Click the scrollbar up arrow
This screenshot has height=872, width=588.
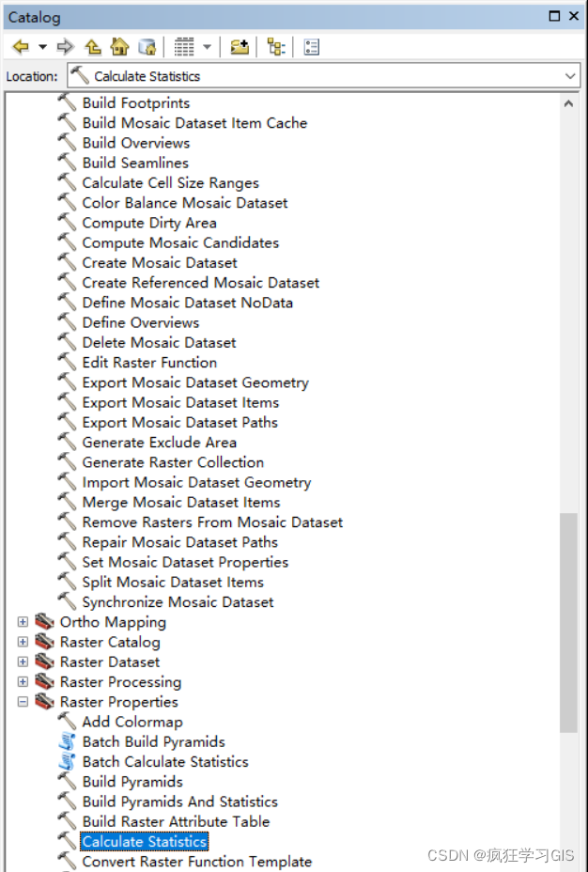(568, 103)
